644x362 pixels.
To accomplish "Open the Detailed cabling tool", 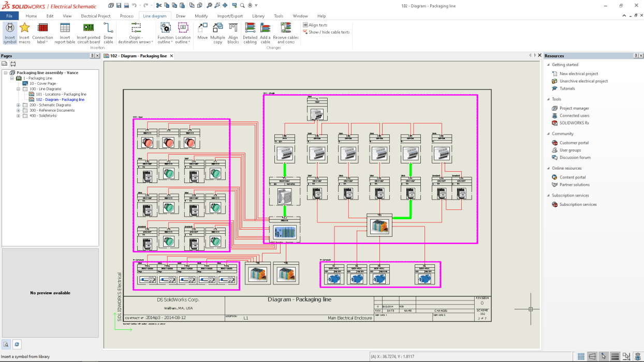I will coord(250,33).
